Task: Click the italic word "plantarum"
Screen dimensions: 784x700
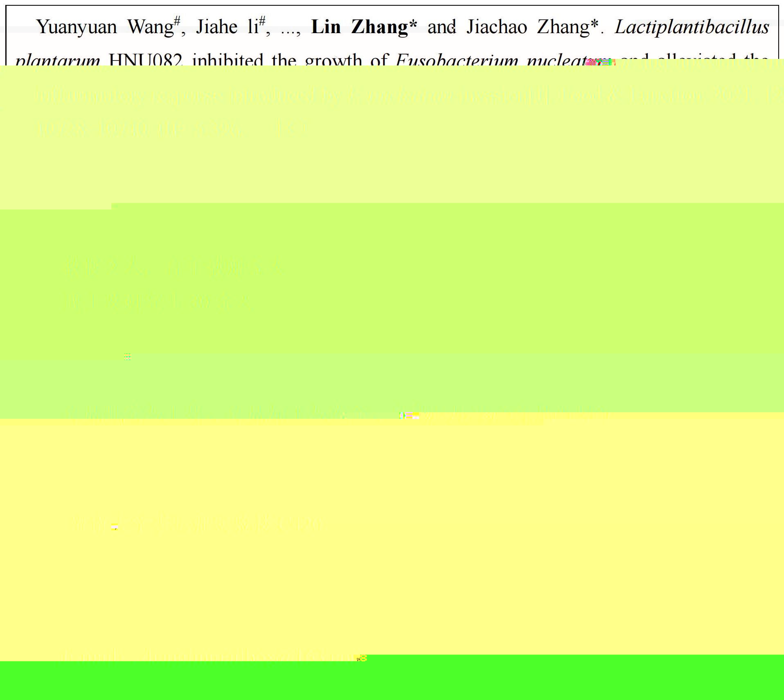Action: coord(57,60)
